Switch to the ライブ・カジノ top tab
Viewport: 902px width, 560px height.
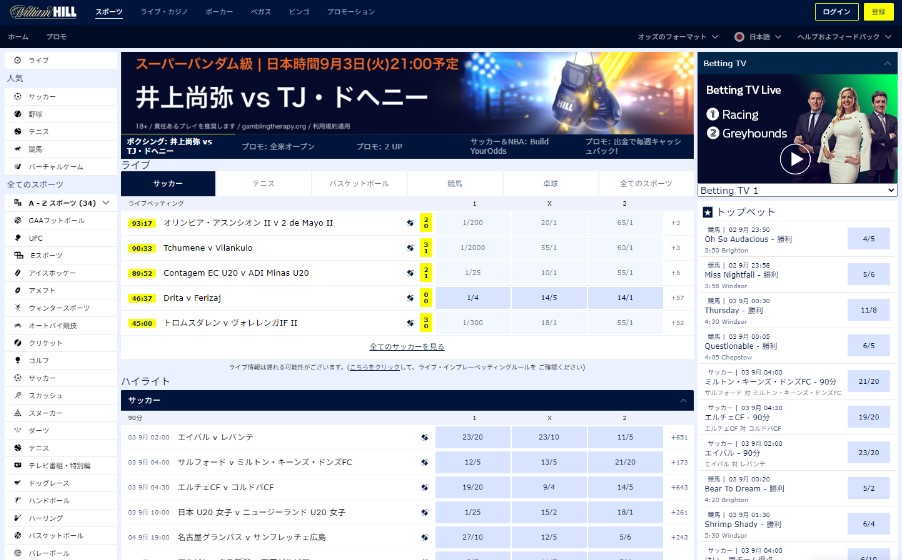click(164, 12)
